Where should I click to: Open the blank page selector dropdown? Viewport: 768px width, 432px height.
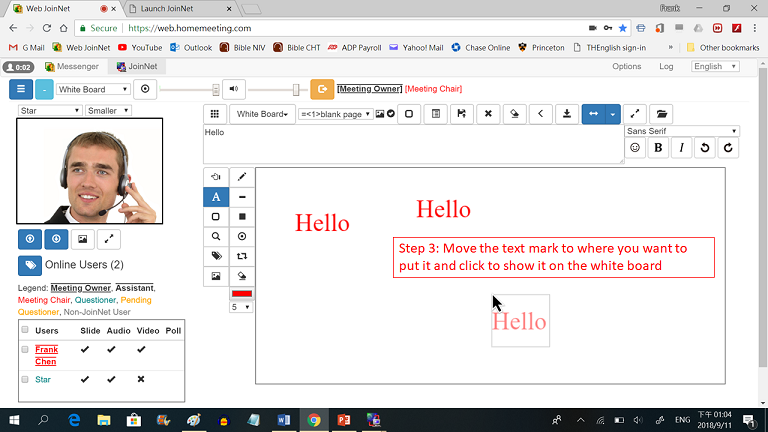coord(334,114)
